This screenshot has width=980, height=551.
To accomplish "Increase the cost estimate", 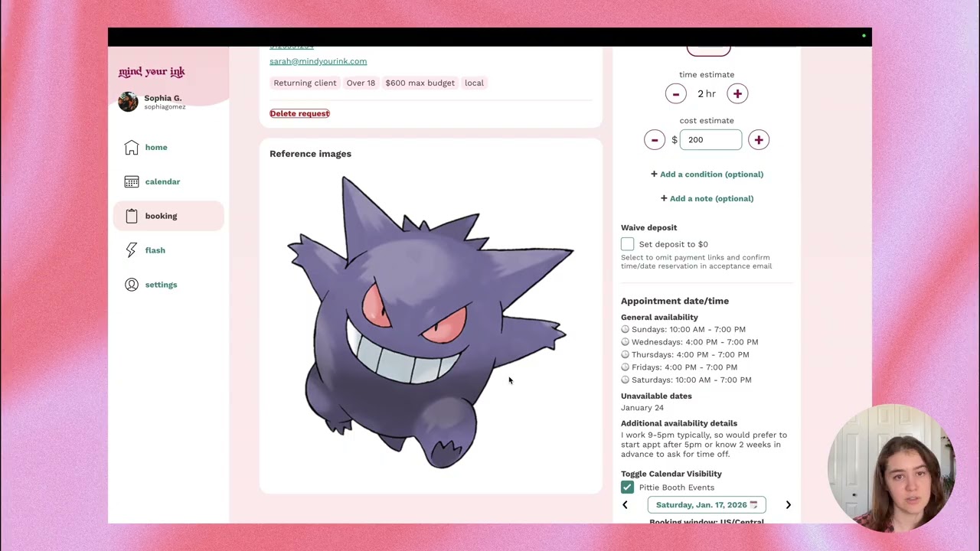I will coord(759,139).
